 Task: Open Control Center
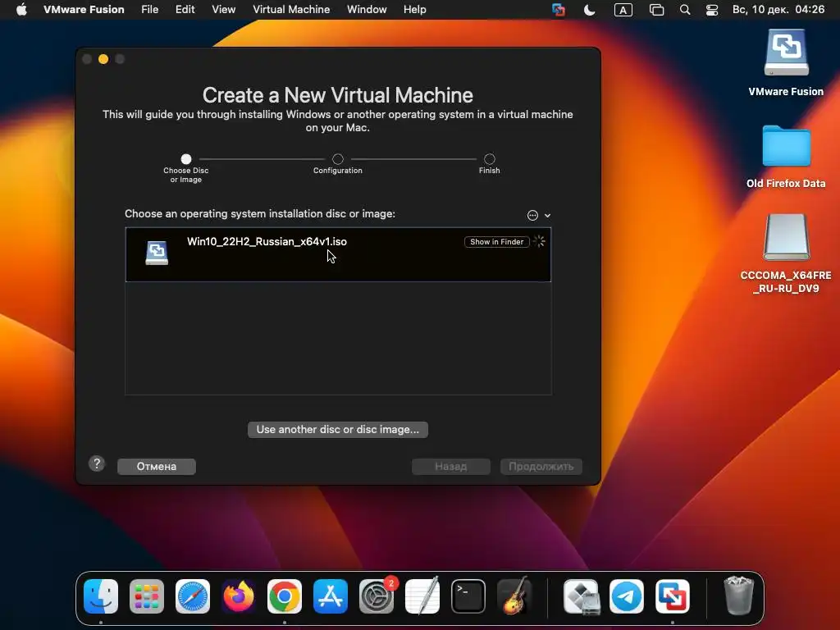tap(712, 10)
